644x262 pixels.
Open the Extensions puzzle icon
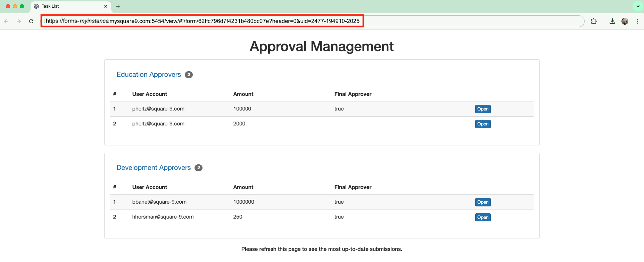594,21
